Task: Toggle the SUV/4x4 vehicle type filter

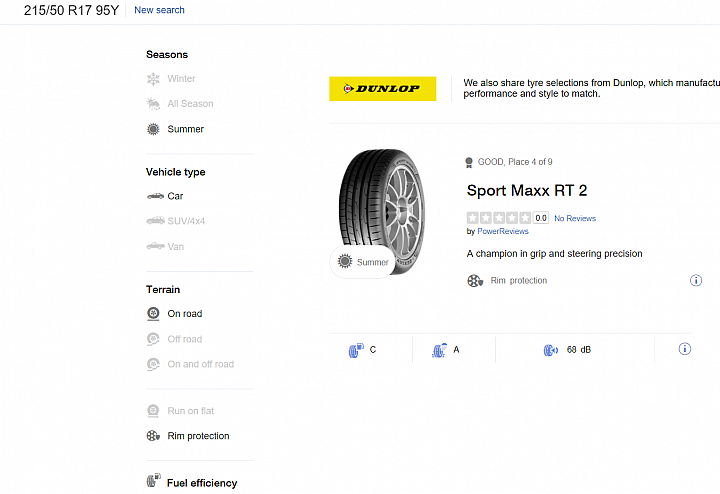Action: click(175, 221)
